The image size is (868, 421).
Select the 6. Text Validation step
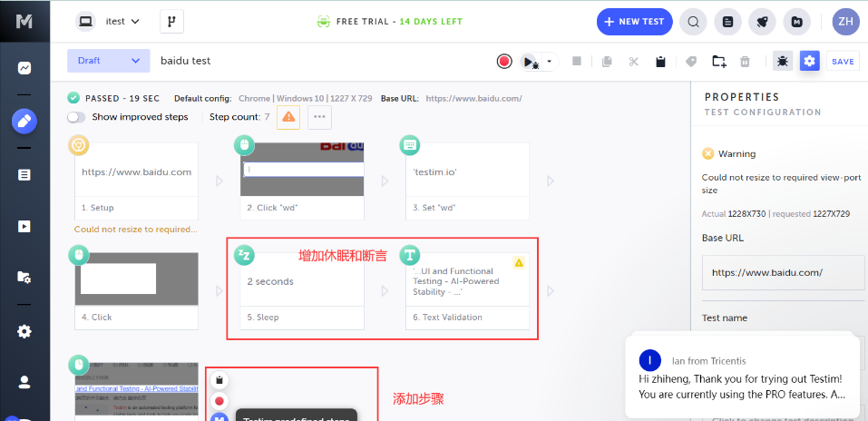pos(467,291)
